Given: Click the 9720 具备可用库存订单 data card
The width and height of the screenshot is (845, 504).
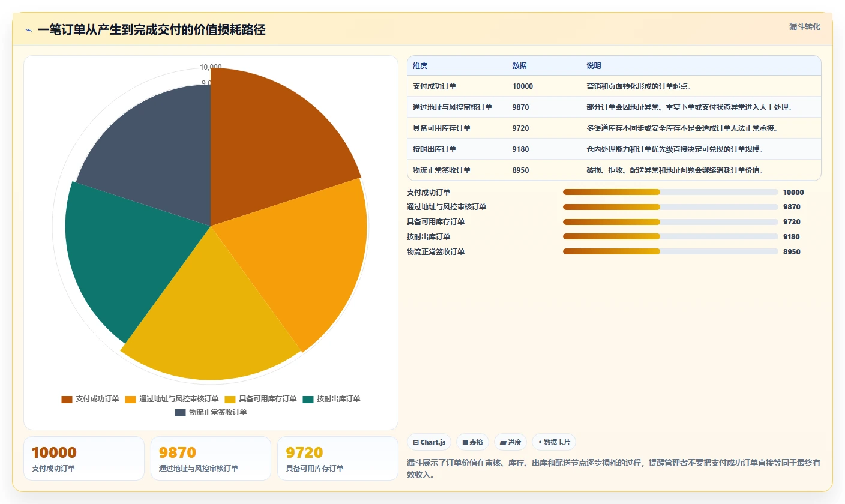Looking at the screenshot, I should pyautogui.click(x=338, y=458).
